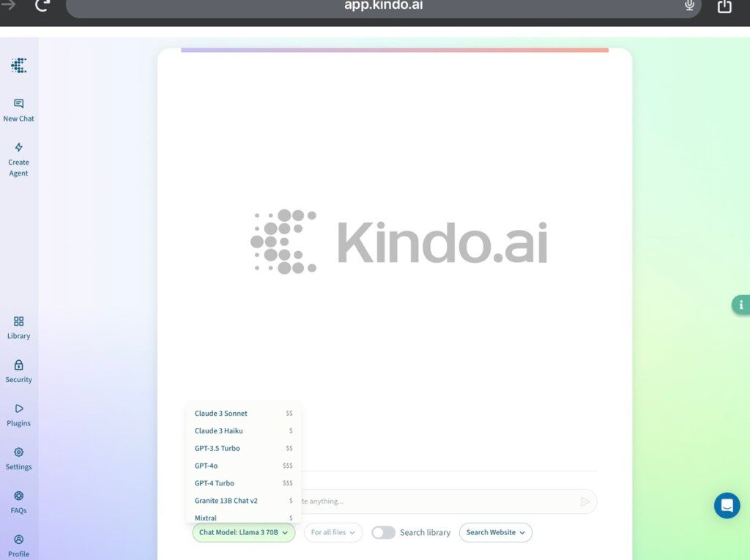This screenshot has width=750, height=560.
Task: Go forward in browser
Action: click(x=9, y=5)
